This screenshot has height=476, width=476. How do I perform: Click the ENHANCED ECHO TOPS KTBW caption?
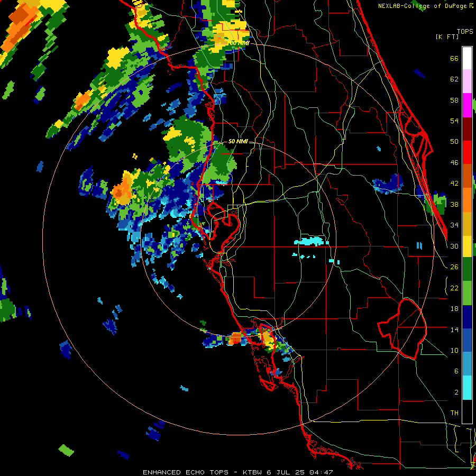238,472
